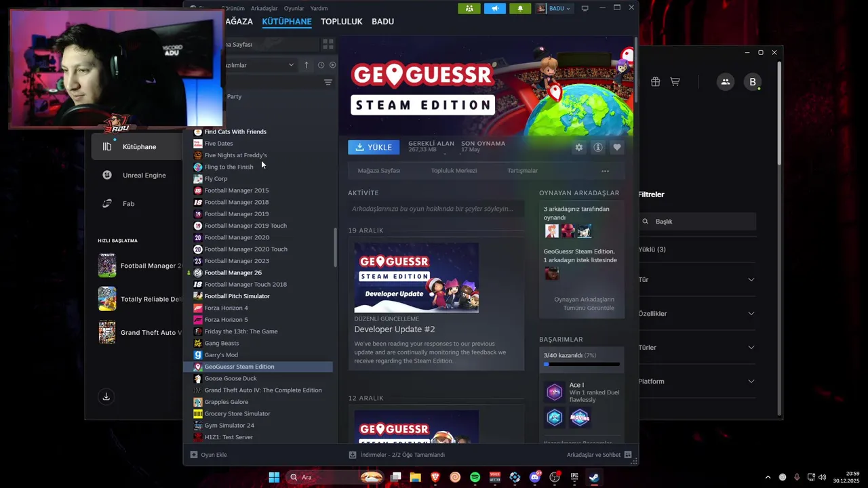Open the BADU account dropdown
The width and height of the screenshot is (868, 488).
(554, 8)
